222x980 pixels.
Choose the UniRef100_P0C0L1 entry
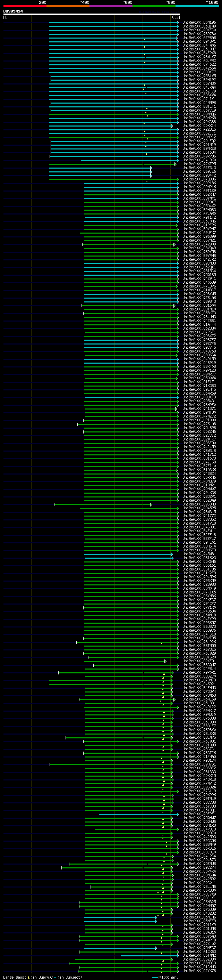click(199, 883)
